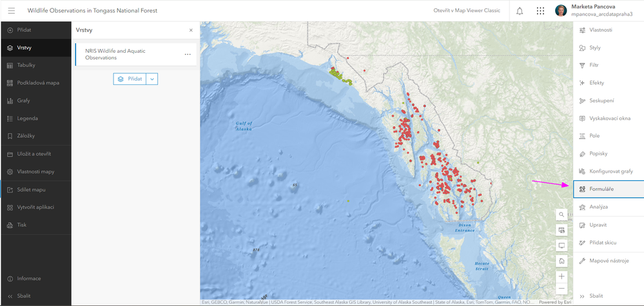The image size is (644, 306).
Task: Click Tisk print option
Action: pyautogui.click(x=35, y=225)
